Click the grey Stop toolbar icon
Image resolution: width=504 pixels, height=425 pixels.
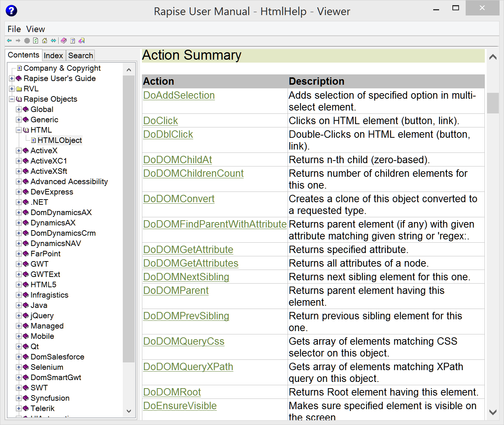pyautogui.click(x=27, y=41)
